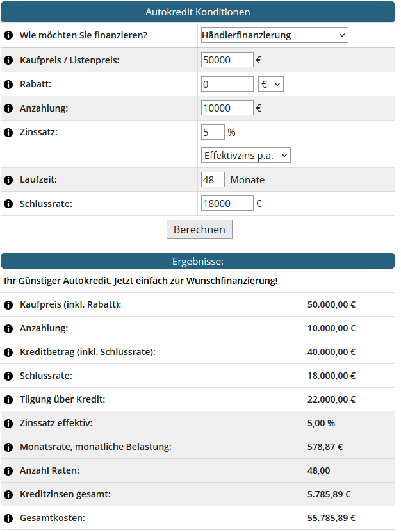Click info icon beside Schlussrate input row
This screenshot has height=532, width=401.
click(x=8, y=204)
